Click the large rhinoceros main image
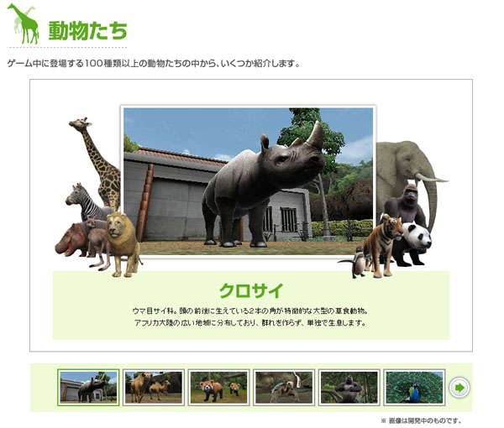Viewport: 504px width, 428px height. tap(248, 180)
